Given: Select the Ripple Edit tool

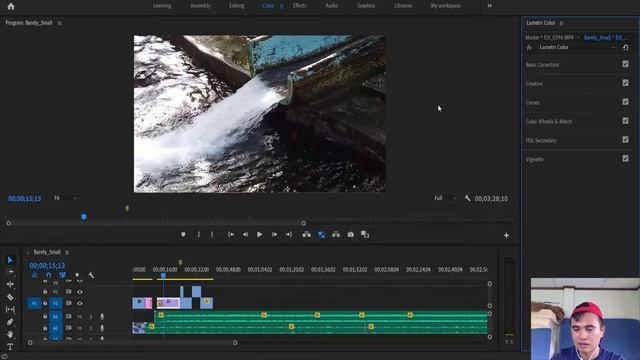Looking at the screenshot, I should point(10,284).
